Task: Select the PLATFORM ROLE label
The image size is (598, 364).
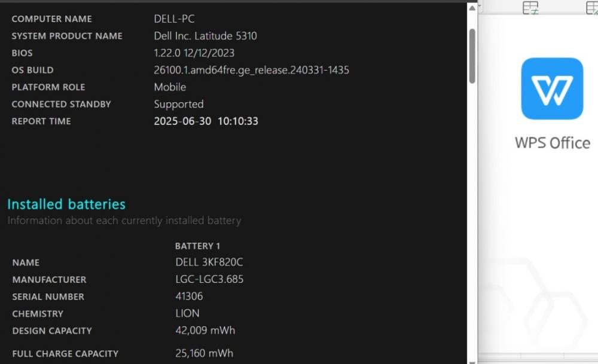Action: coord(48,87)
